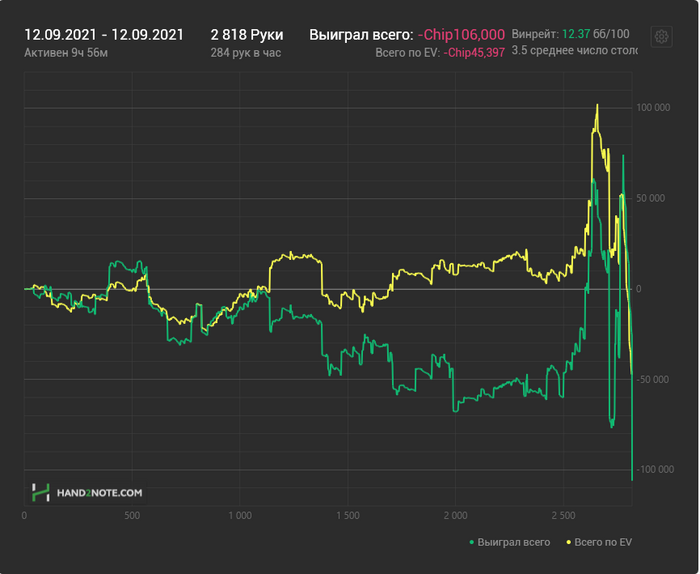Click the green legend dot for 'Выиграл всего'
This screenshot has width=700, height=574.
click(472, 543)
